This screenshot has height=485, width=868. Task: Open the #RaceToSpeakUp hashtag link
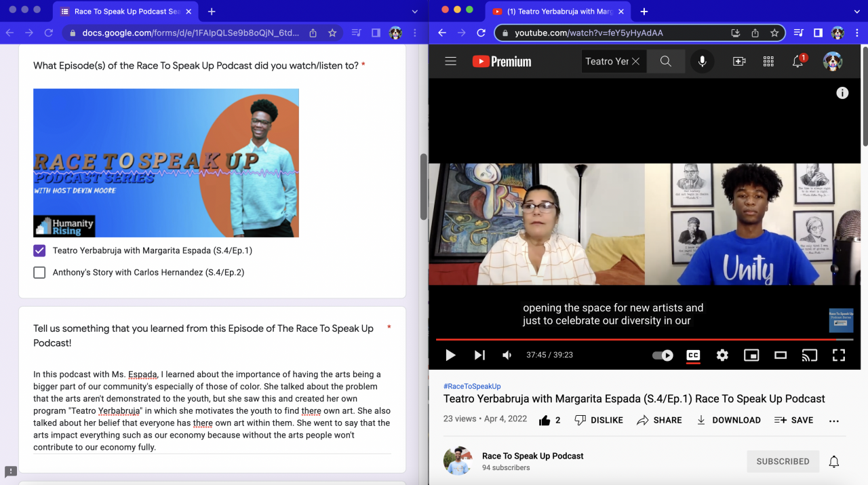472,386
